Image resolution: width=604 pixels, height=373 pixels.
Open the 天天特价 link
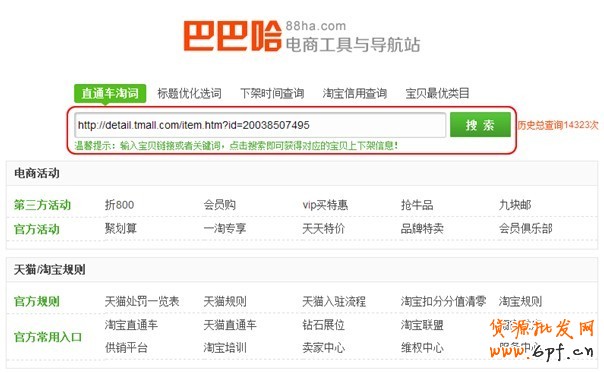click(x=324, y=229)
